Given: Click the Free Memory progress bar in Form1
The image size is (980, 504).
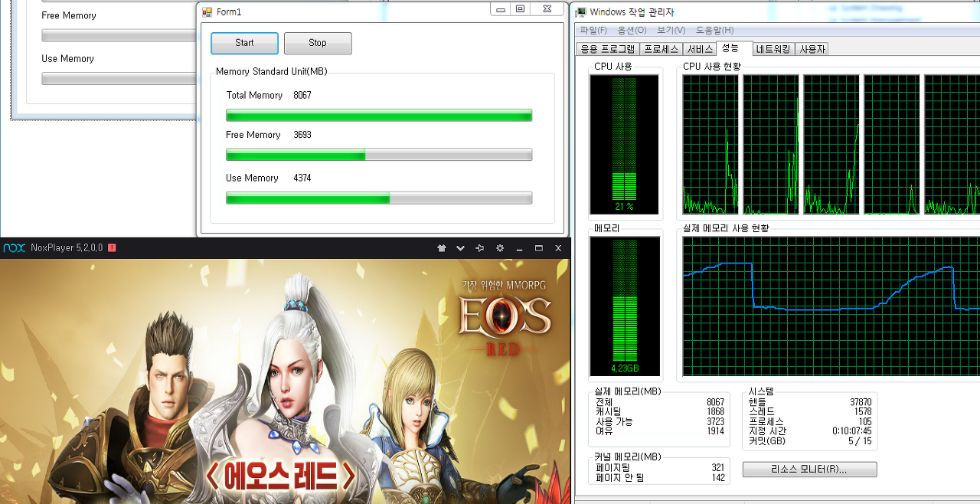Looking at the screenshot, I should pos(379,155).
